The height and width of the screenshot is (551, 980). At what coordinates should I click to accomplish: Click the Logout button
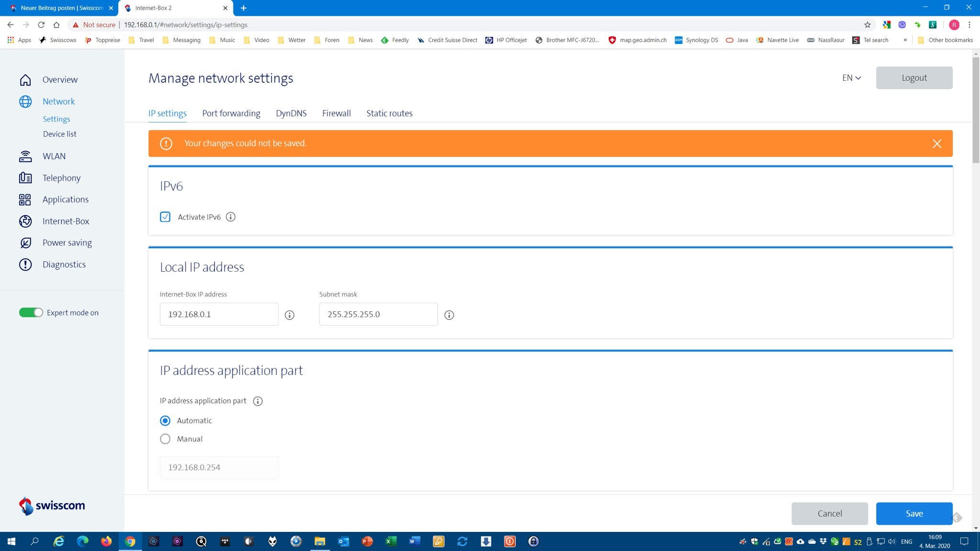(x=914, y=78)
